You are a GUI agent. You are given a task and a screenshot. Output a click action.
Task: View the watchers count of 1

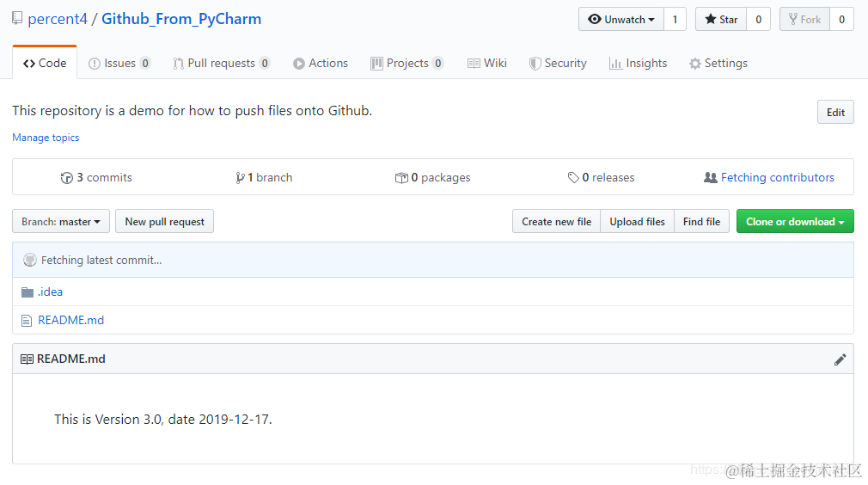click(675, 20)
